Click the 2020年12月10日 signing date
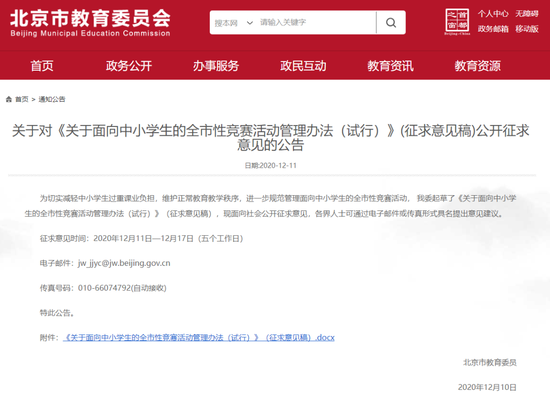 click(x=487, y=387)
